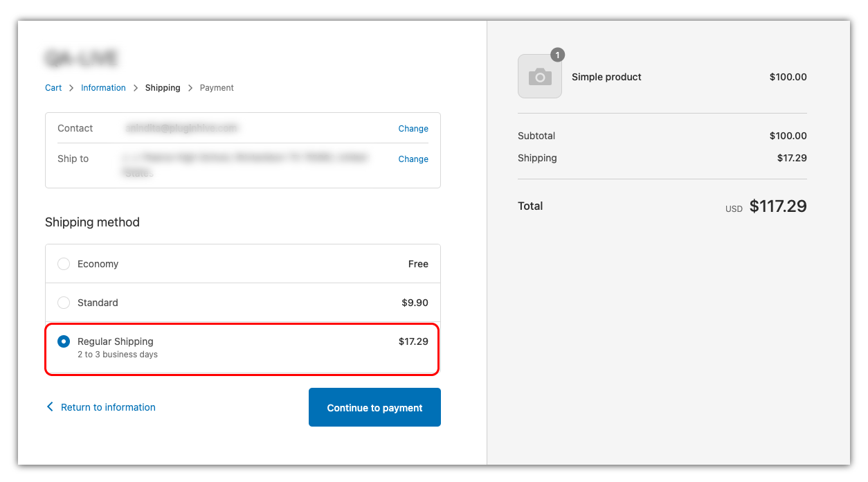
Task: Choose the Standard shipping radio button
Action: click(64, 303)
